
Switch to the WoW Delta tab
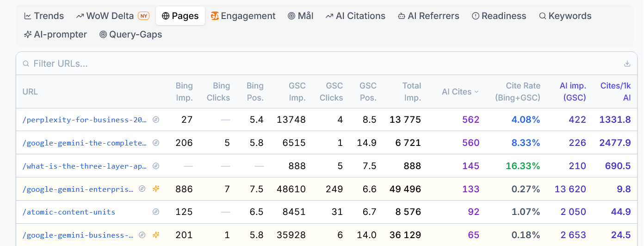point(113,16)
